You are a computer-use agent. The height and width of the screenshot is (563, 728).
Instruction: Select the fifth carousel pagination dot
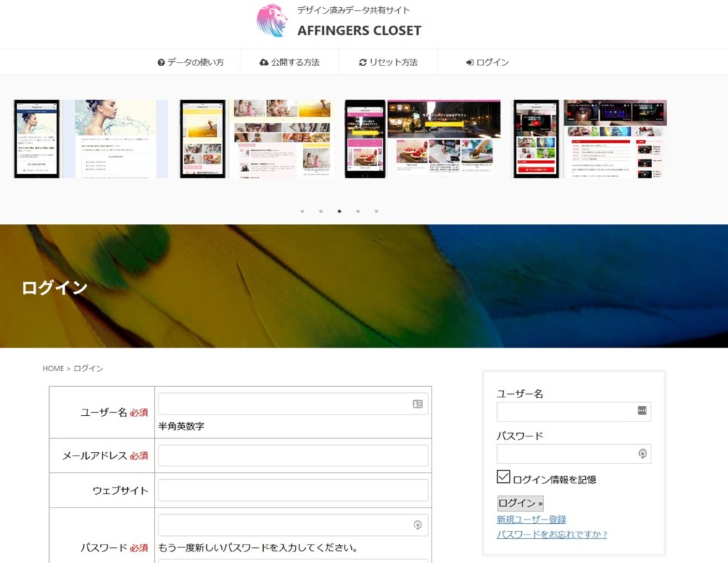pyautogui.click(x=377, y=211)
